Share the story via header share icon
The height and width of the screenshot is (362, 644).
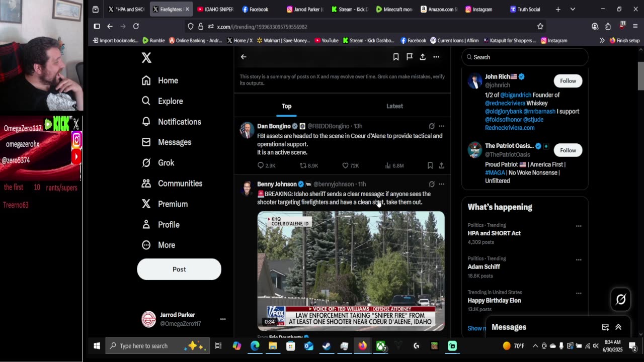[423, 57]
